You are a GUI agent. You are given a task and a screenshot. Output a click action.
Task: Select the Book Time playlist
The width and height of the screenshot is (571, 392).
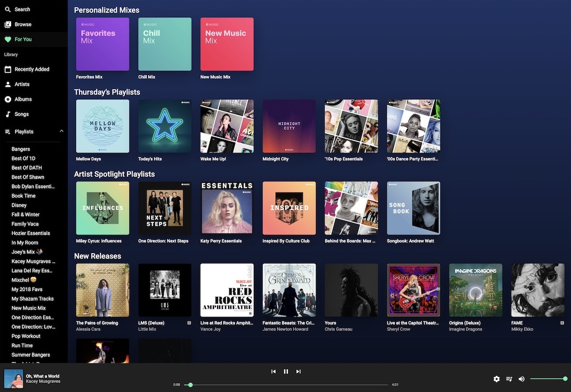point(23,195)
